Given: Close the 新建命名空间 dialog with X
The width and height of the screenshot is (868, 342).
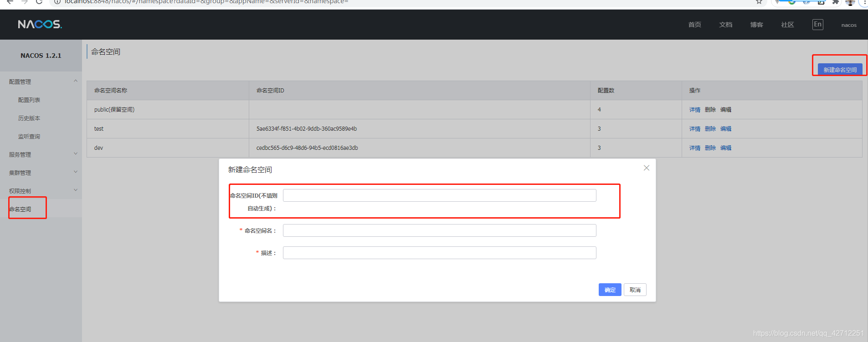Looking at the screenshot, I should coord(646,168).
